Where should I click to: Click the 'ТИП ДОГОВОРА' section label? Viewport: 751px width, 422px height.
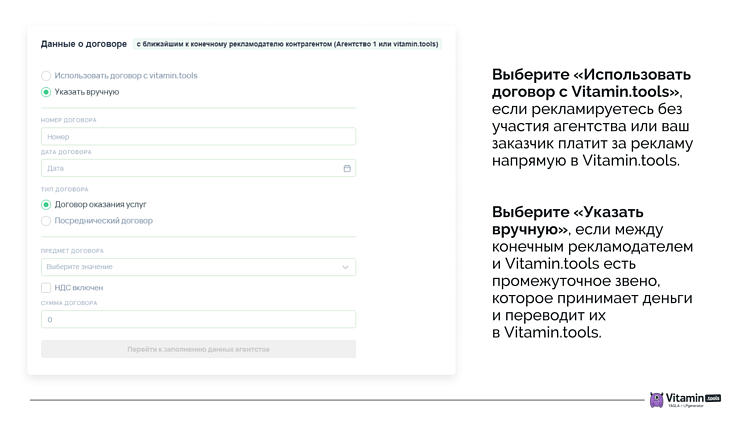(x=65, y=189)
